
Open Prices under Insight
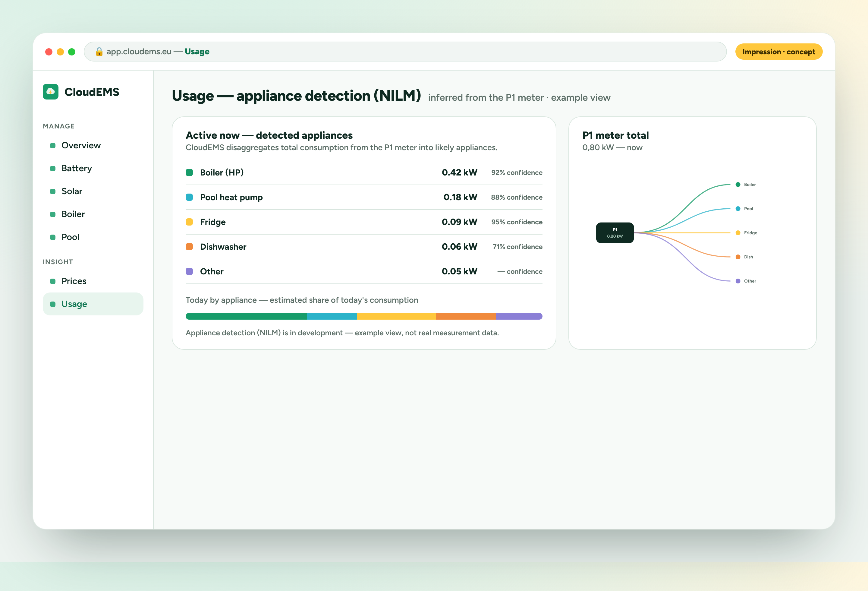click(93, 281)
